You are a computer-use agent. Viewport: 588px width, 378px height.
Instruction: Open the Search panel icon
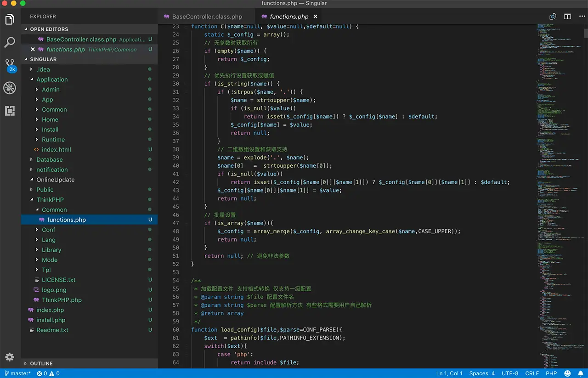tap(10, 42)
